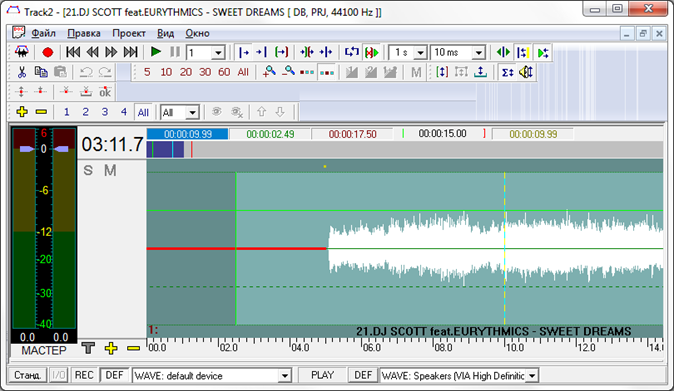Screen dimensions: 674x391
Task: Toggle the loop playback icon
Action: tap(352, 52)
